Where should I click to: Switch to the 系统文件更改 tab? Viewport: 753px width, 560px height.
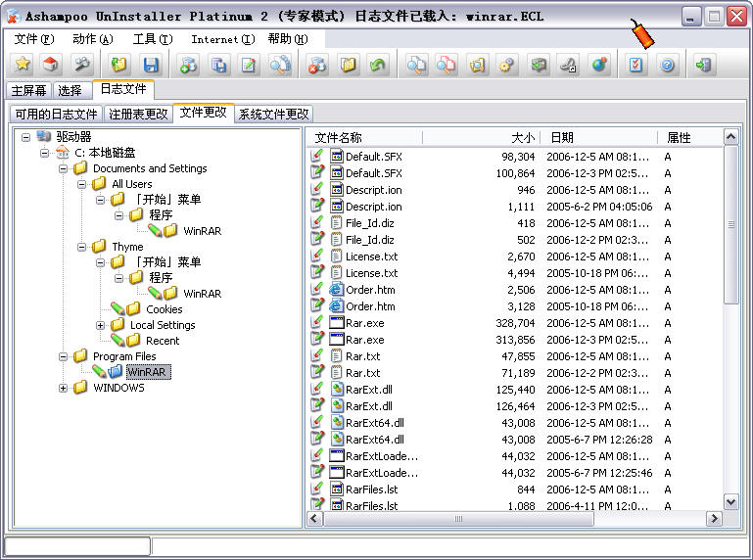[274, 114]
